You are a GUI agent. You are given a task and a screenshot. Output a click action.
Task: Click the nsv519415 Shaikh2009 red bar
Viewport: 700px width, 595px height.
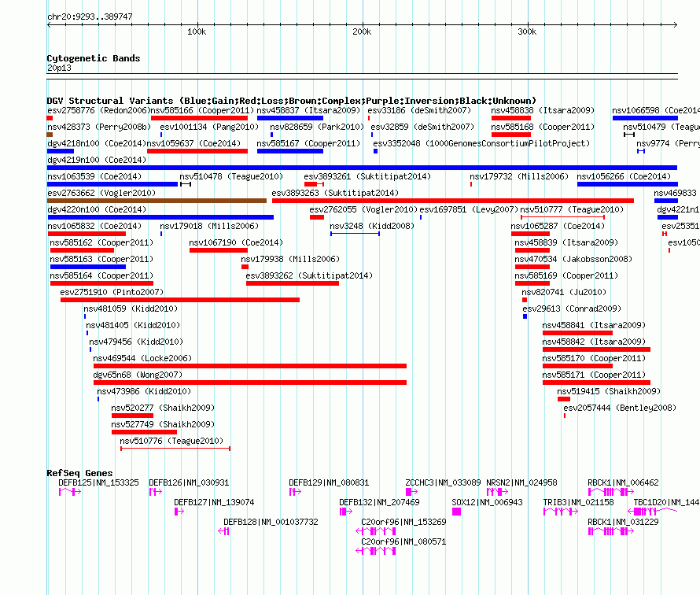click(564, 399)
